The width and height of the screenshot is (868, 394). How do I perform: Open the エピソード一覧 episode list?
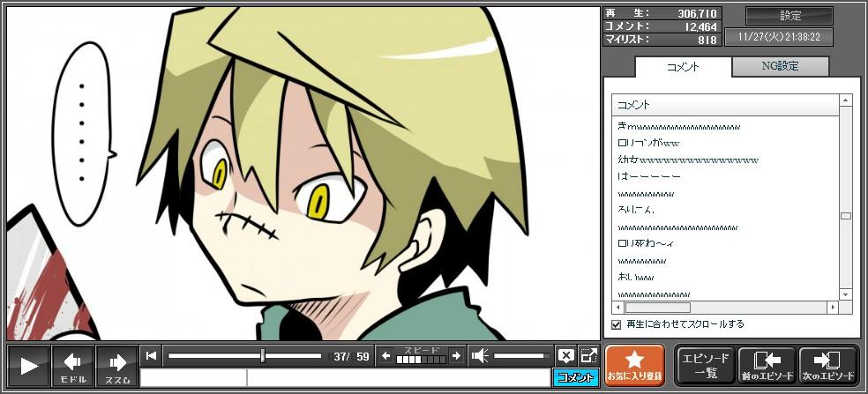(705, 366)
